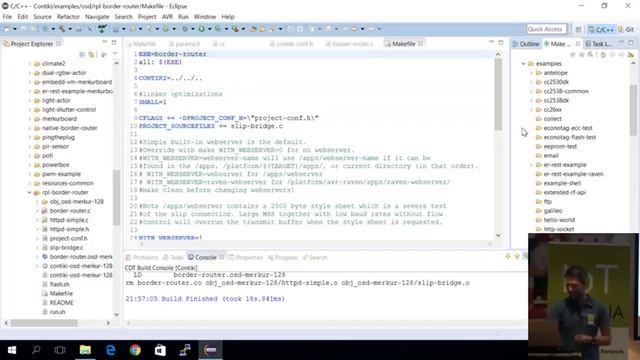The height and width of the screenshot is (360, 640).
Task: Switch to the Properties tab
Action: (x=246, y=258)
